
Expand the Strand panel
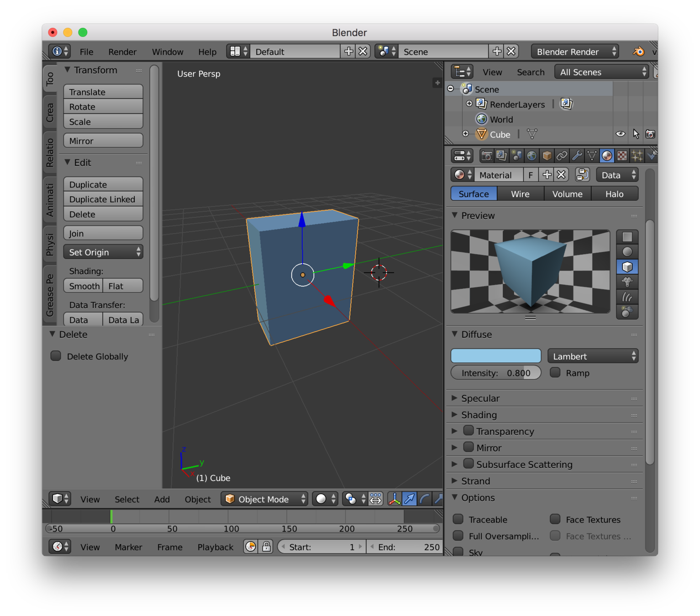(x=455, y=480)
